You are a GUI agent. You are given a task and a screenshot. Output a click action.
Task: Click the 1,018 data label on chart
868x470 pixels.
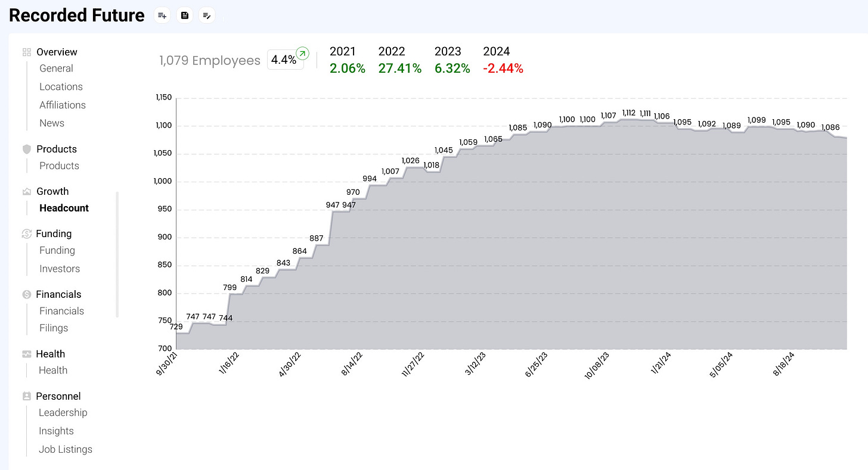tap(431, 165)
